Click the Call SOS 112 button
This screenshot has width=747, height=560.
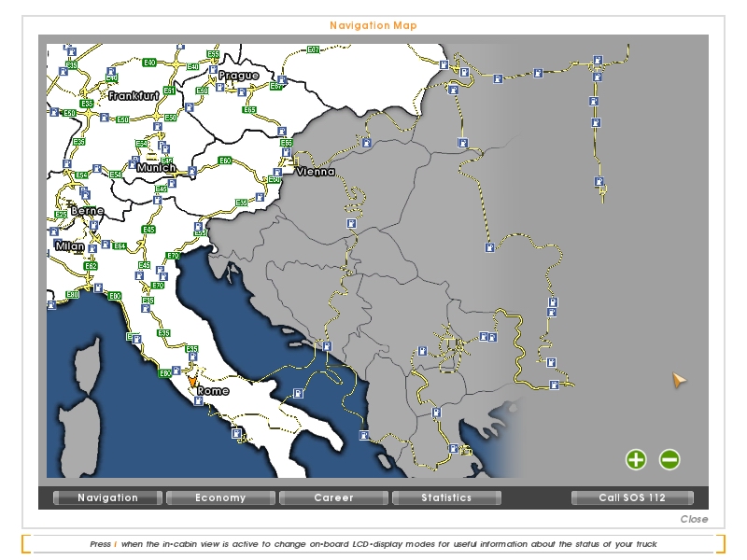[632, 497]
